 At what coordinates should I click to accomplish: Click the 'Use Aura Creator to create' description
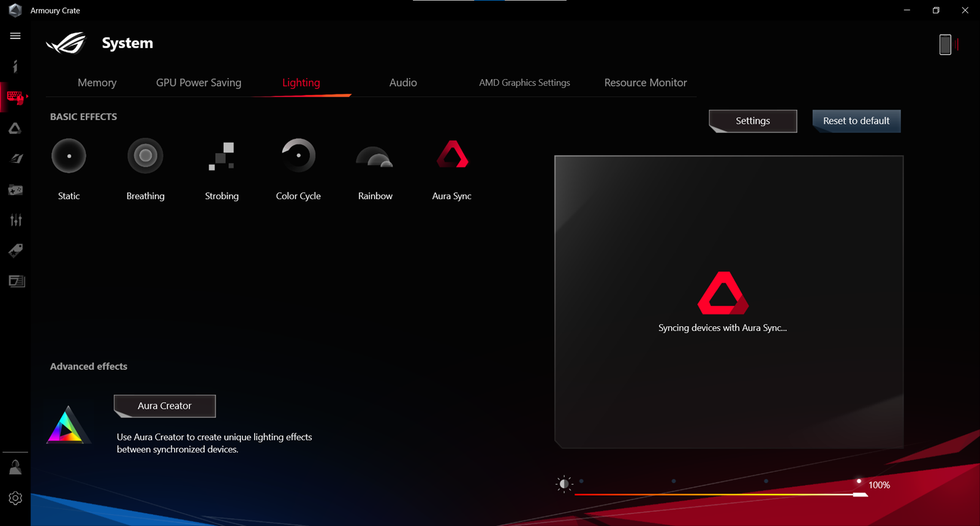214,443
